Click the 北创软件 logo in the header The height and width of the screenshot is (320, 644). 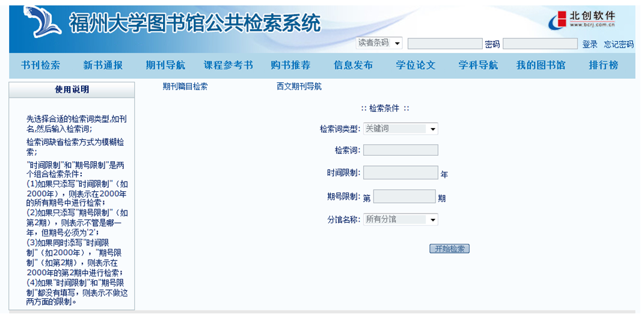583,20
